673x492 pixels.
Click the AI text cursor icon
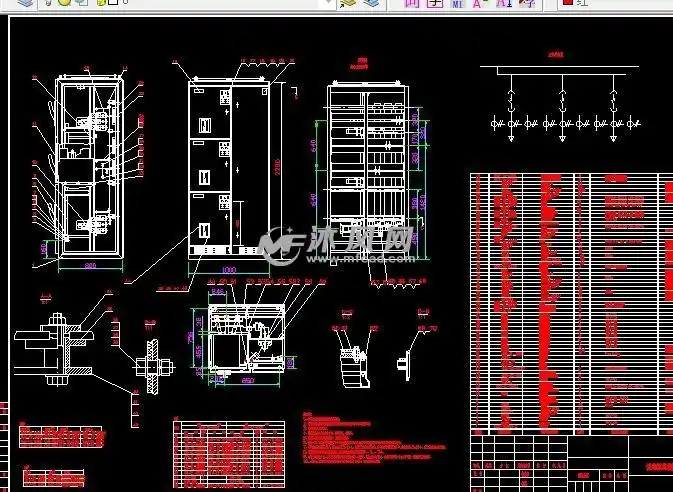coord(504,3)
